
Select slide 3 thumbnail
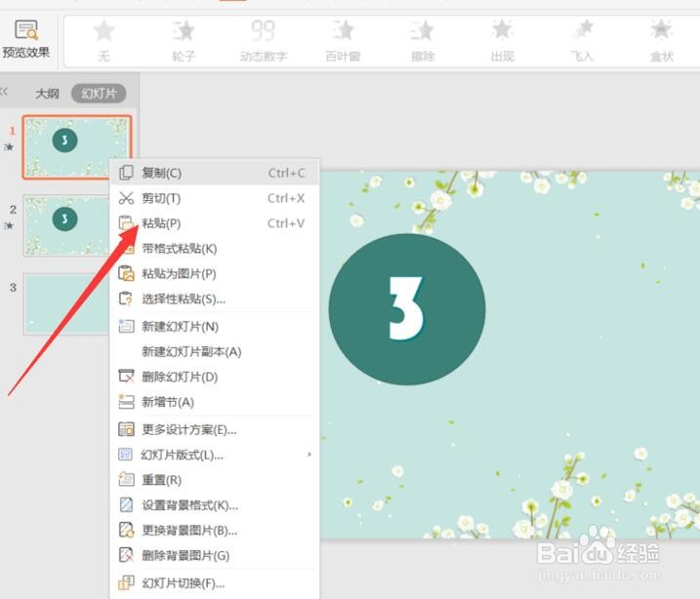(66, 303)
